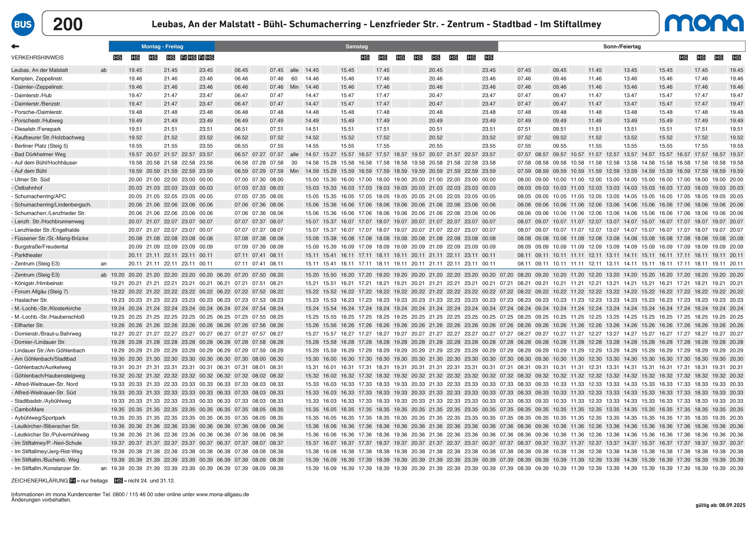Image resolution: width=756 pixels, height=534 pixels.
Task: Select the Auf dem Bühl/Hochhäuser stop
Action: [44, 163]
